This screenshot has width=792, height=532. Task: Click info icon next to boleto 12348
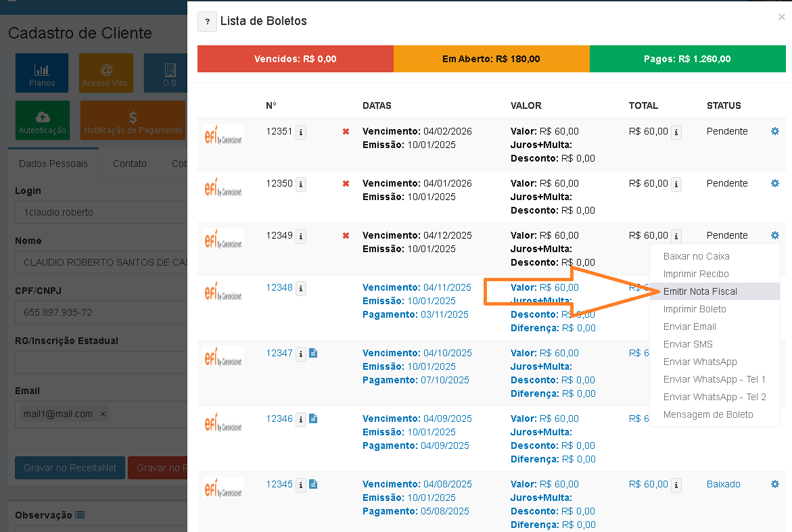[x=301, y=289]
